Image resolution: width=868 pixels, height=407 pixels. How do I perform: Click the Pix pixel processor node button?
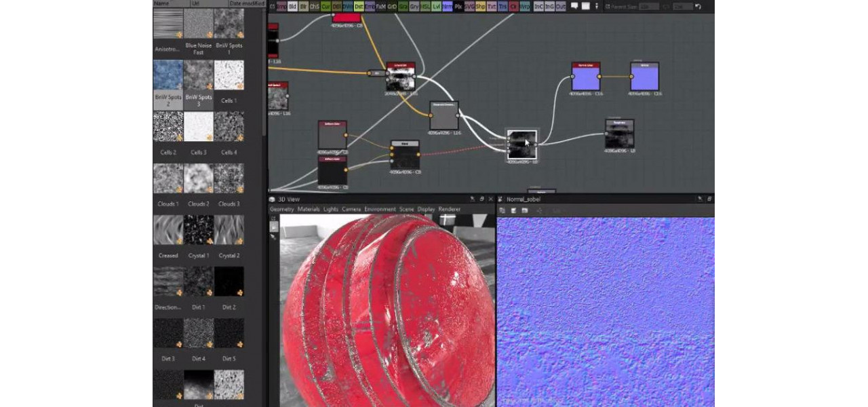click(x=458, y=6)
